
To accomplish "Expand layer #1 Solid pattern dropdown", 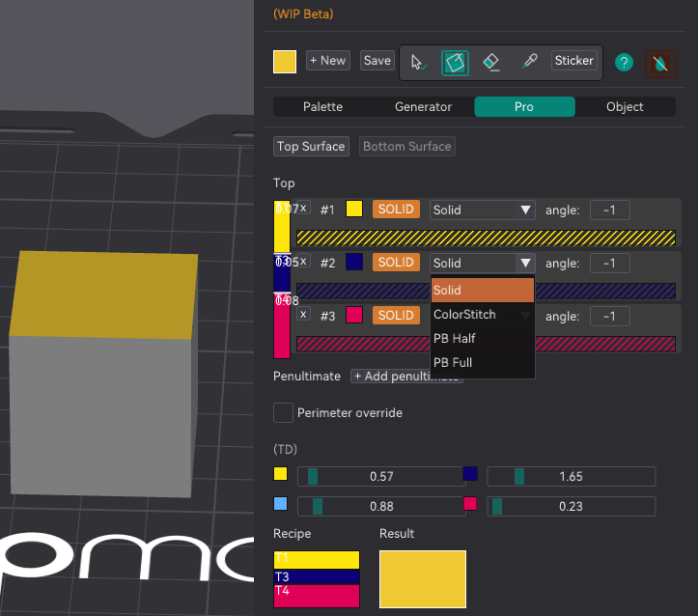I will click(482, 210).
